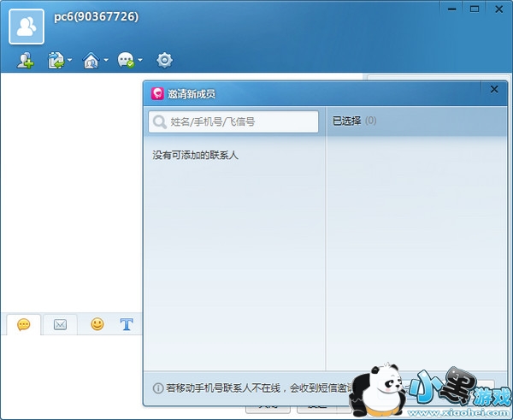Expand the file transfer dropdown arrow
513x420 pixels.
pos(70,60)
